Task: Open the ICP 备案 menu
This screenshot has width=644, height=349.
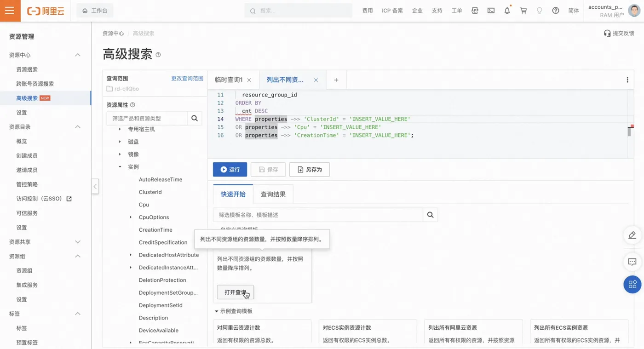Action: tap(392, 11)
